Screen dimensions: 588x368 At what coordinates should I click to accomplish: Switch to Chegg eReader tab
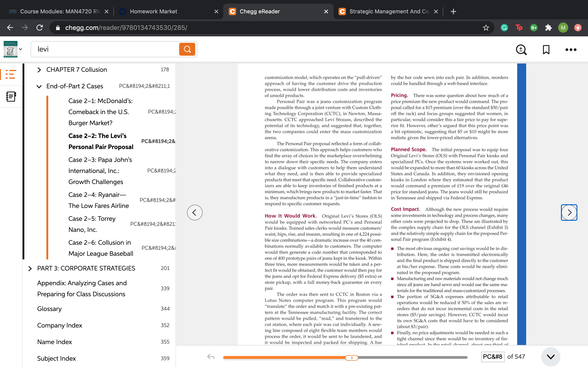click(278, 11)
